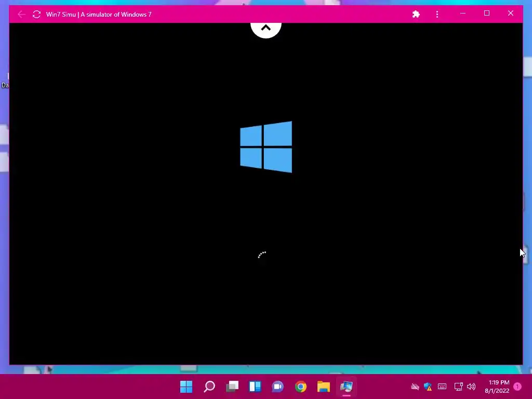Open taskbar Search

click(209, 387)
